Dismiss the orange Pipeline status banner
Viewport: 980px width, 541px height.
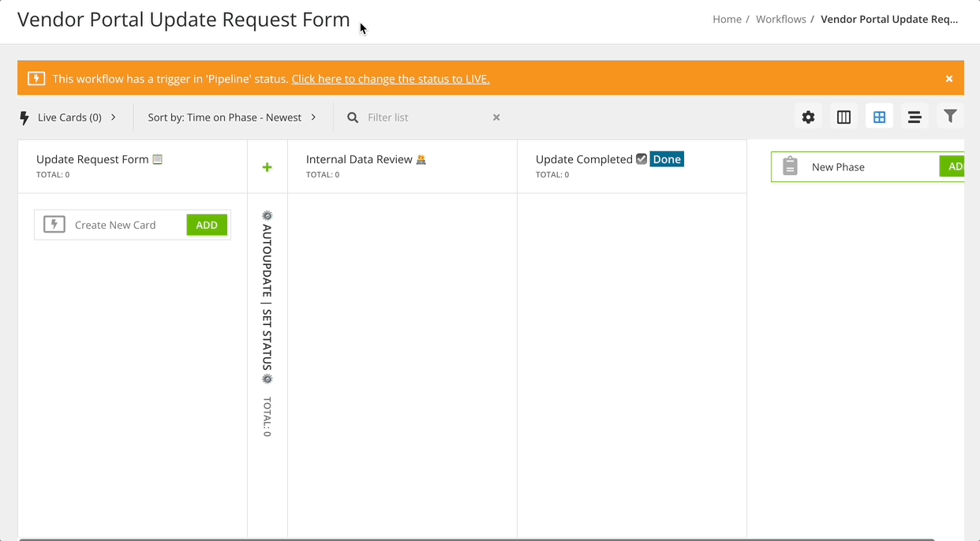click(949, 78)
